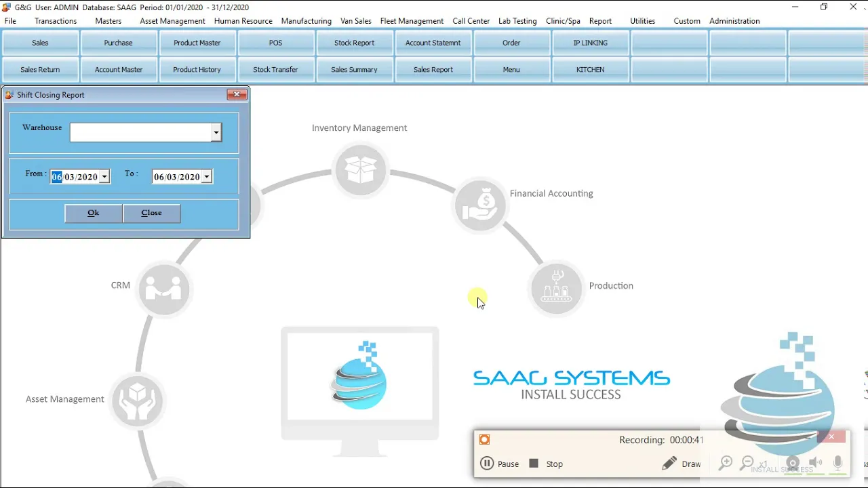Screen dimensions: 868x488
Task: Open Stock Report shortcut
Action: [x=354, y=43]
